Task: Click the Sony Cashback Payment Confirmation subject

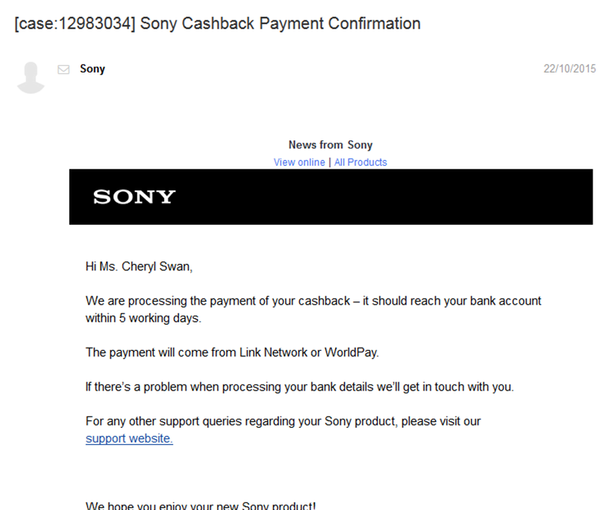Action: (280, 23)
